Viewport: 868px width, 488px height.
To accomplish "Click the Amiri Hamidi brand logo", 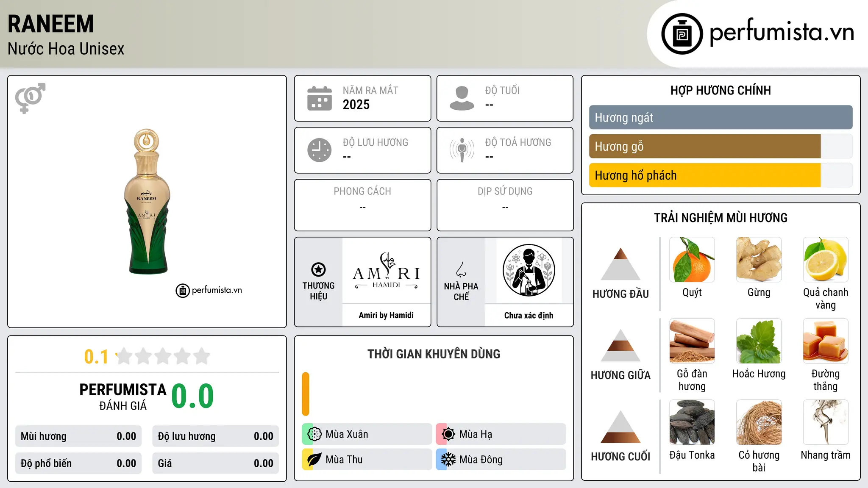I will point(387,271).
